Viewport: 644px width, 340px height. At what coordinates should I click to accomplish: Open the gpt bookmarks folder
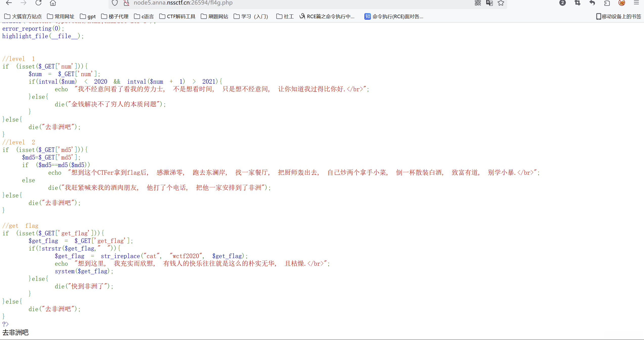(88, 16)
